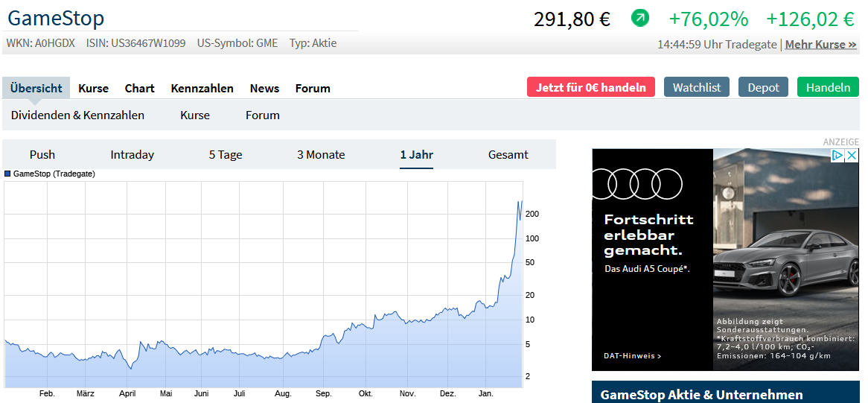Open the Kennzahlen tab
868x403 pixels.
pos(202,88)
